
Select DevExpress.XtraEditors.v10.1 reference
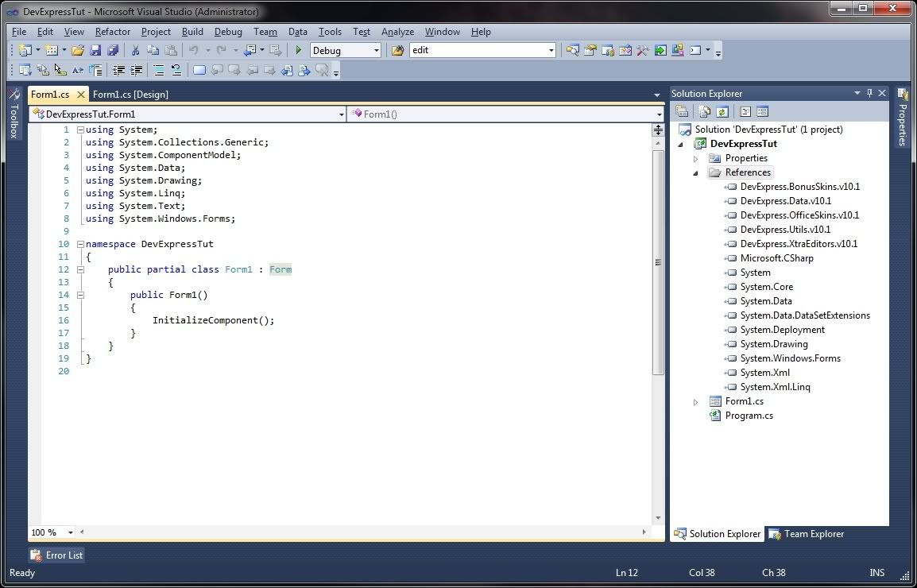[x=799, y=244]
